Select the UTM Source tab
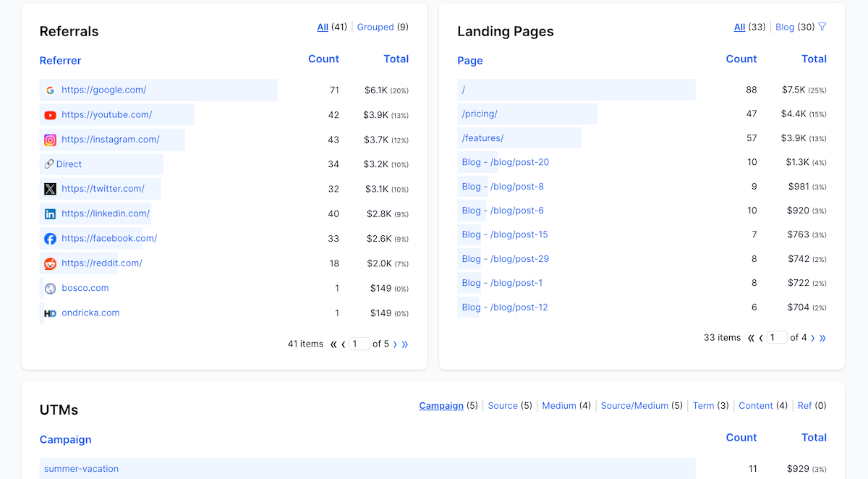868x479 pixels. (x=502, y=406)
